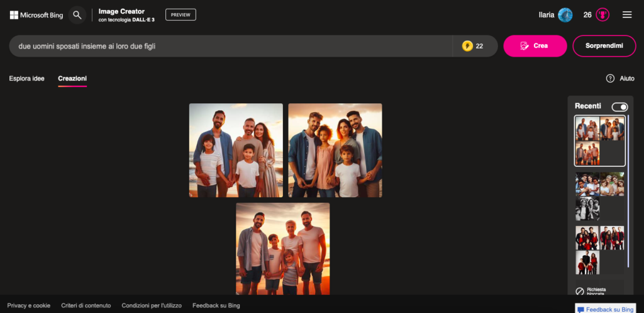Open the top-right generated beach image
Screen dimensions: 644x313
coord(335,151)
